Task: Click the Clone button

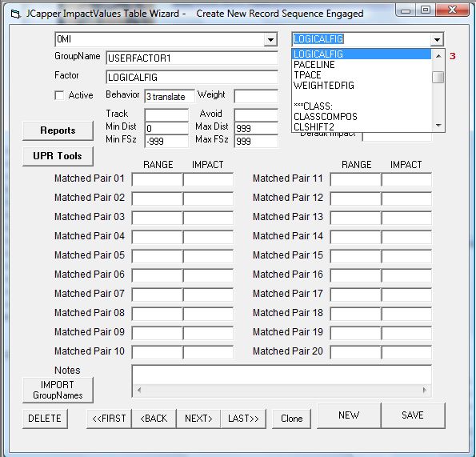Action: tap(292, 419)
